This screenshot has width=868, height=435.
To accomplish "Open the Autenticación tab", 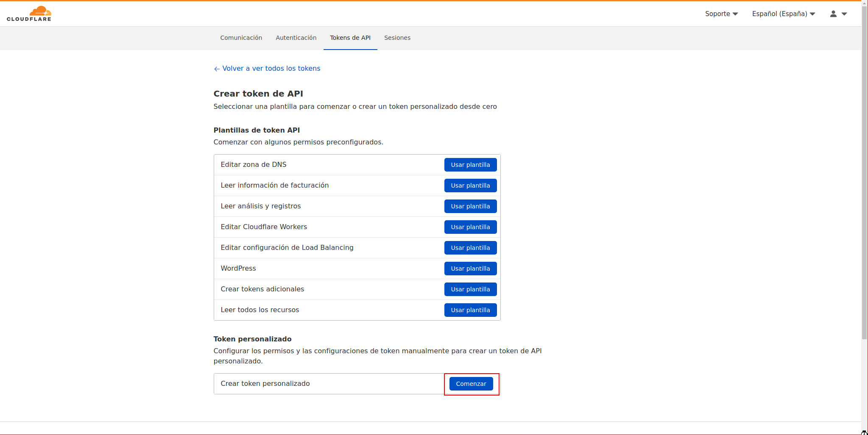I will (296, 38).
